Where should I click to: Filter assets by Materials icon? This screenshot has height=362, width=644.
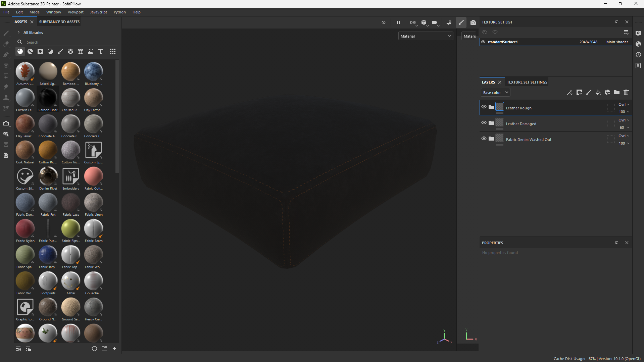point(20,51)
